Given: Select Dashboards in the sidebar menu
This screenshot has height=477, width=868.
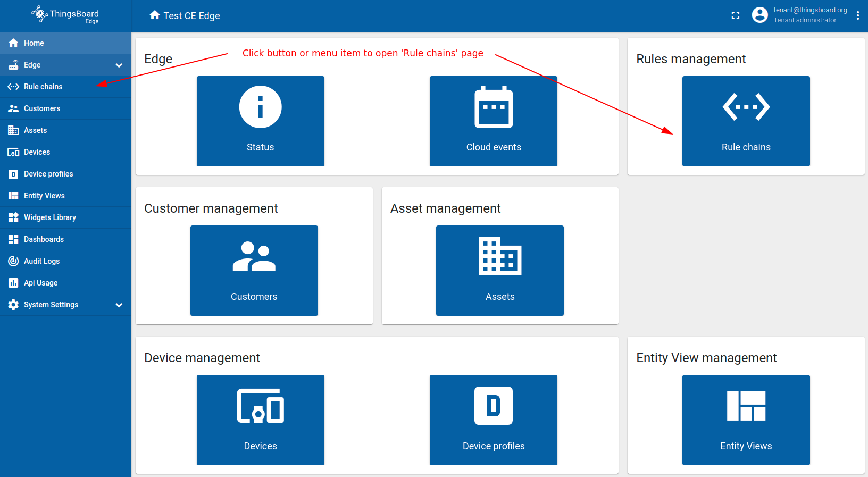Looking at the screenshot, I should (x=65, y=239).
